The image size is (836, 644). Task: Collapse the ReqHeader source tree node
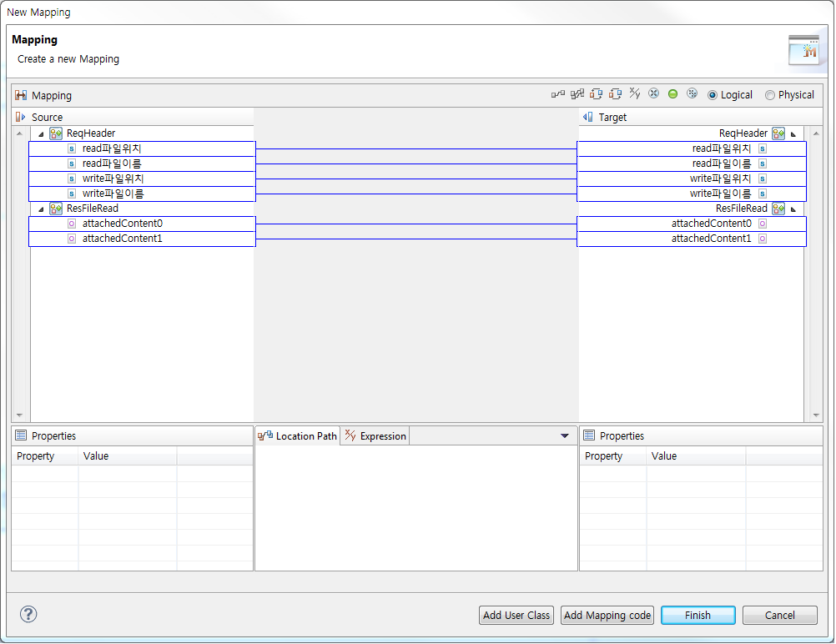tap(41, 133)
